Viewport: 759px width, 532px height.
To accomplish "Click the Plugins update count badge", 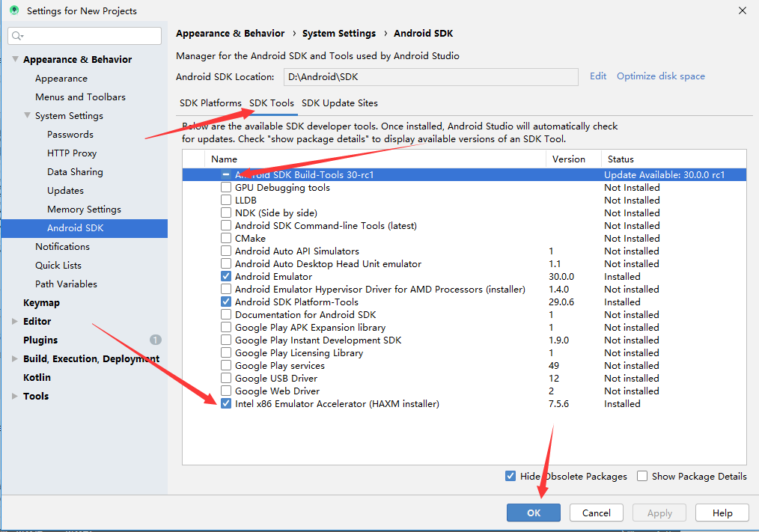I will coord(156,340).
